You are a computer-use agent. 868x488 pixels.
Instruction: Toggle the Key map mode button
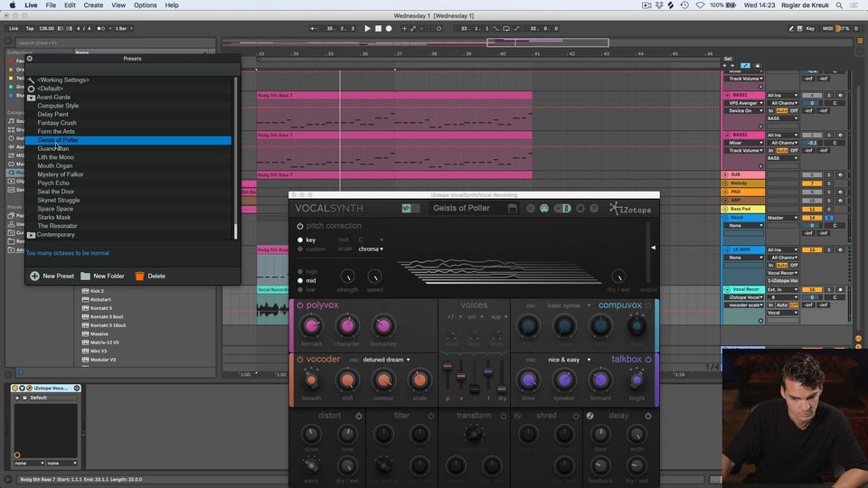[x=810, y=28]
